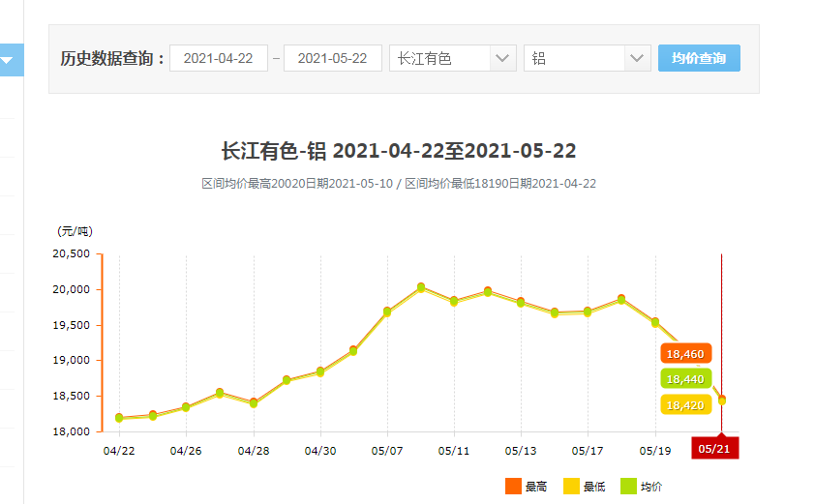Click the 05/07 x-axis date label
Screen dimensions: 815x504
pyautogui.click(x=387, y=451)
